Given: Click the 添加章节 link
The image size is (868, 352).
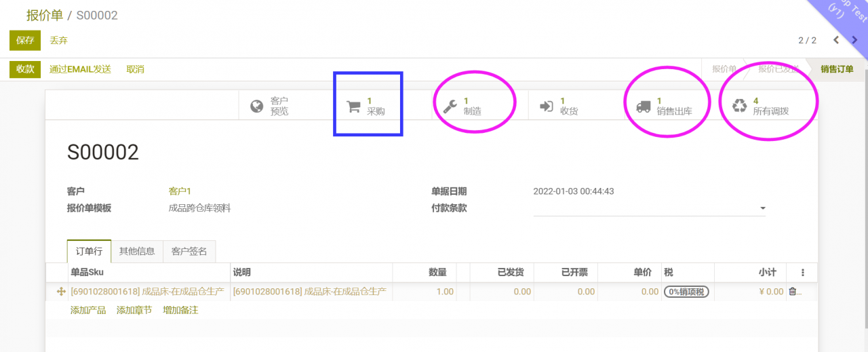Looking at the screenshot, I should [134, 311].
